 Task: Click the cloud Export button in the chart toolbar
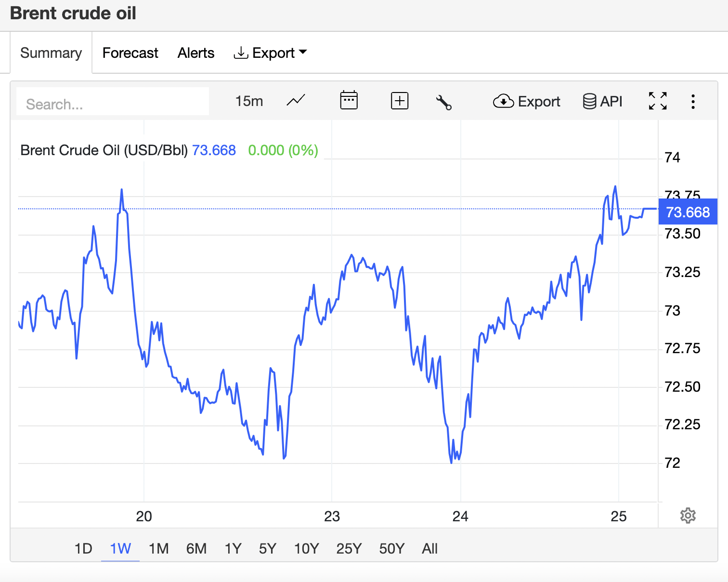527,102
